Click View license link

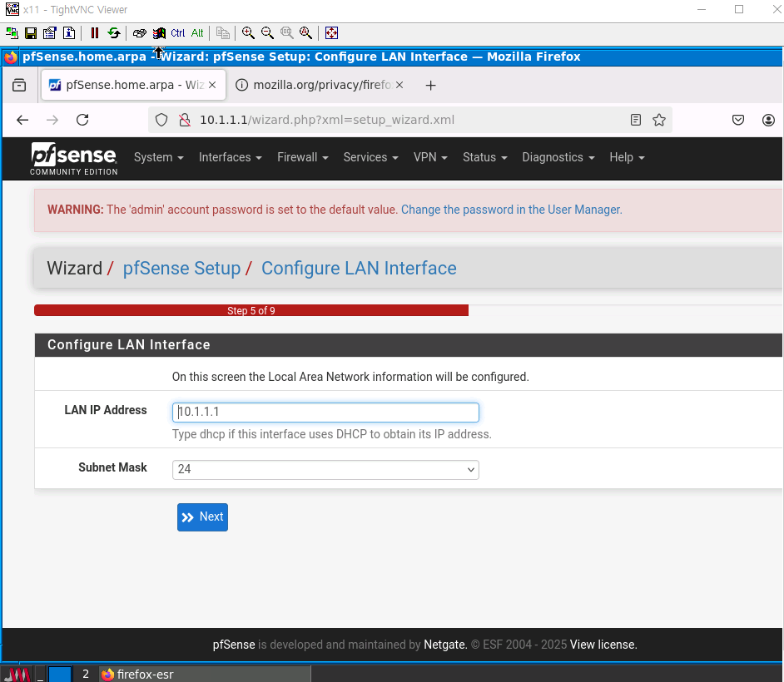603,645
